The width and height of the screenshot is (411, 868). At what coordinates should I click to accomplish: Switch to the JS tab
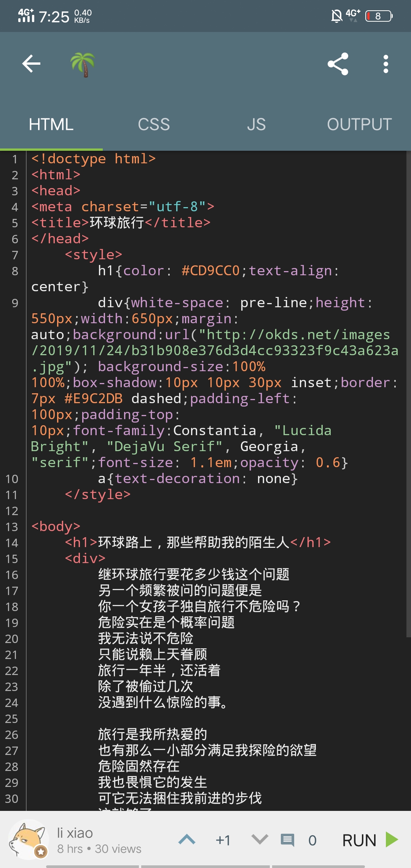(256, 124)
